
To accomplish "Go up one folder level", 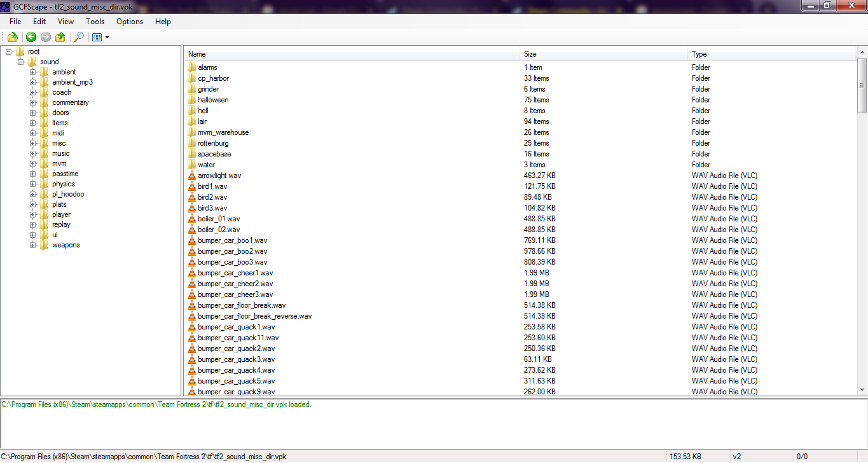I will click(60, 37).
